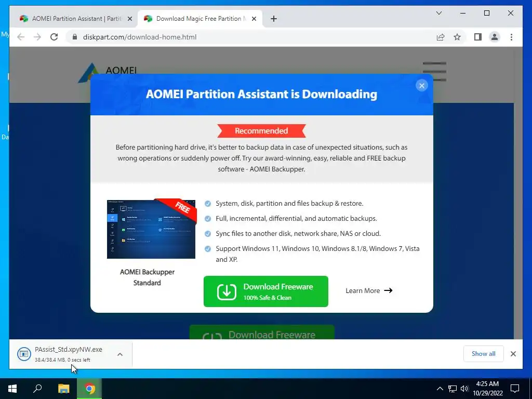Minimize the Chrome window
Screen dimensions: 532x399
(463, 13)
